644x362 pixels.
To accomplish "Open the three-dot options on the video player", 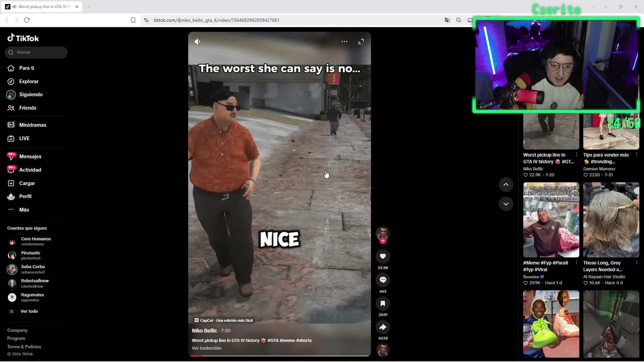I will point(344,42).
